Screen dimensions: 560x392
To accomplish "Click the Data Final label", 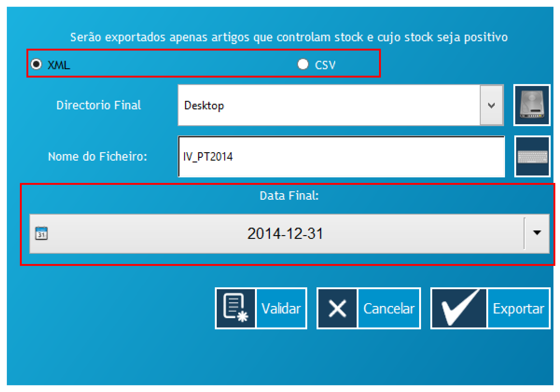I will point(289,196).
